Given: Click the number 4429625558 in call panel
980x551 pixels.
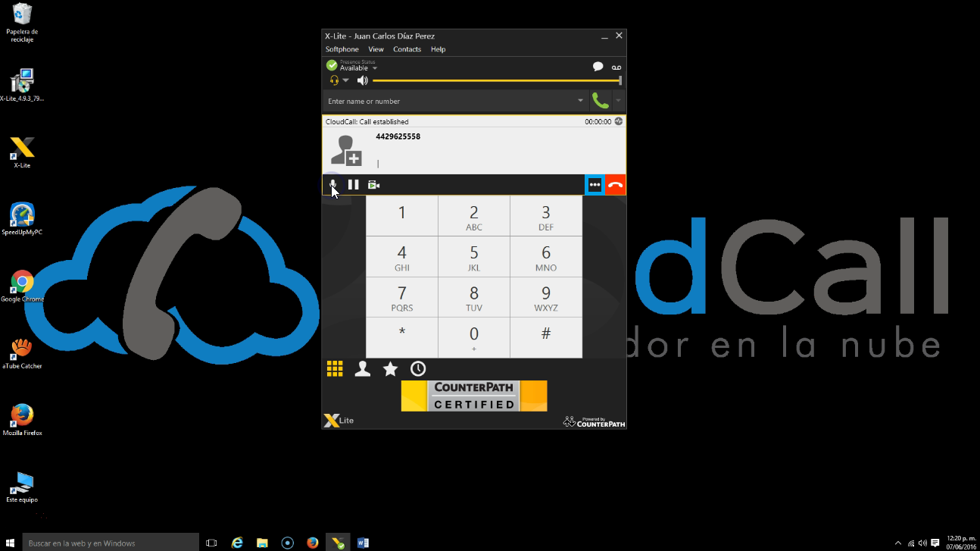Looking at the screenshot, I should pos(398,136).
